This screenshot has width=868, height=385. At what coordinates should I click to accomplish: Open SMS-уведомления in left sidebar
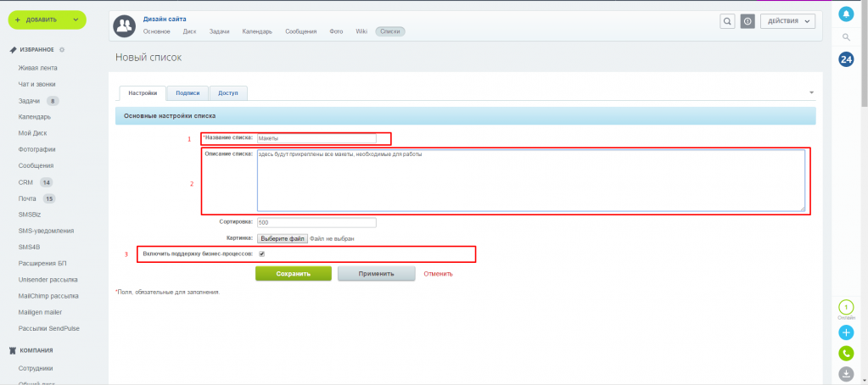tap(46, 231)
